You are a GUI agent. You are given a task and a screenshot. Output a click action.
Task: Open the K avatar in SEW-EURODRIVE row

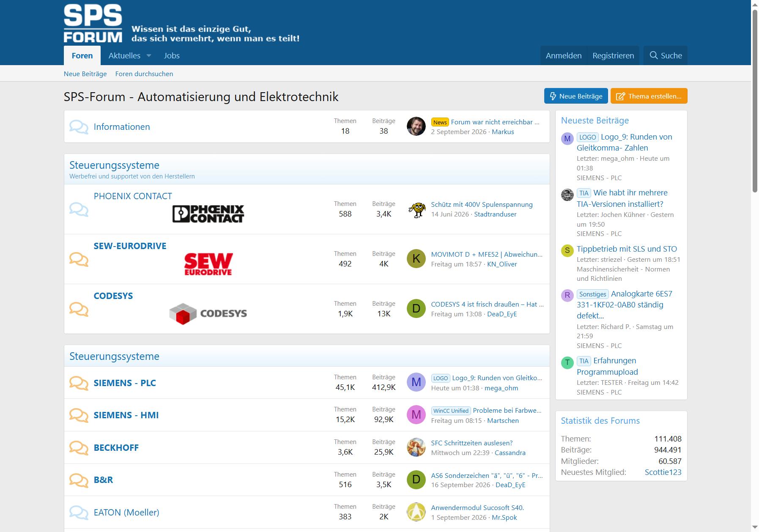pos(416,259)
